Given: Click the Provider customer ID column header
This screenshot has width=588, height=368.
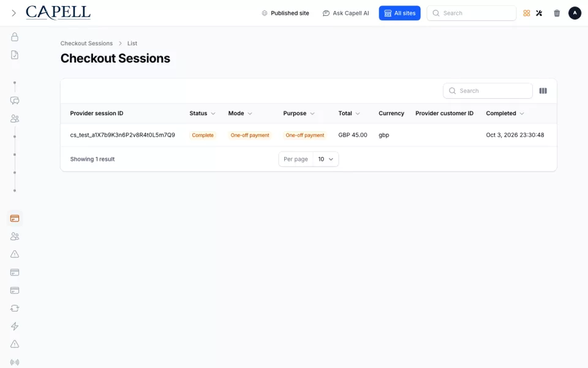Looking at the screenshot, I should [445, 113].
